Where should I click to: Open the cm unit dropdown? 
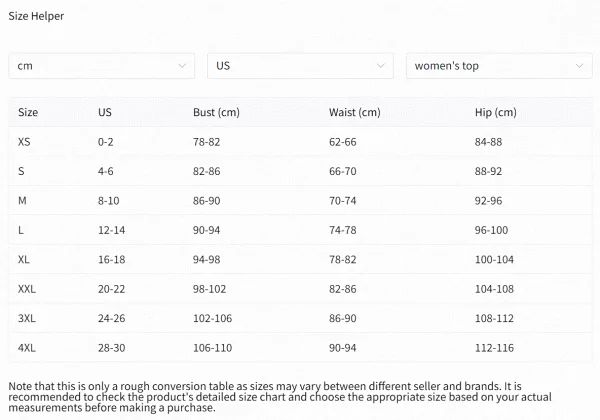click(x=101, y=66)
